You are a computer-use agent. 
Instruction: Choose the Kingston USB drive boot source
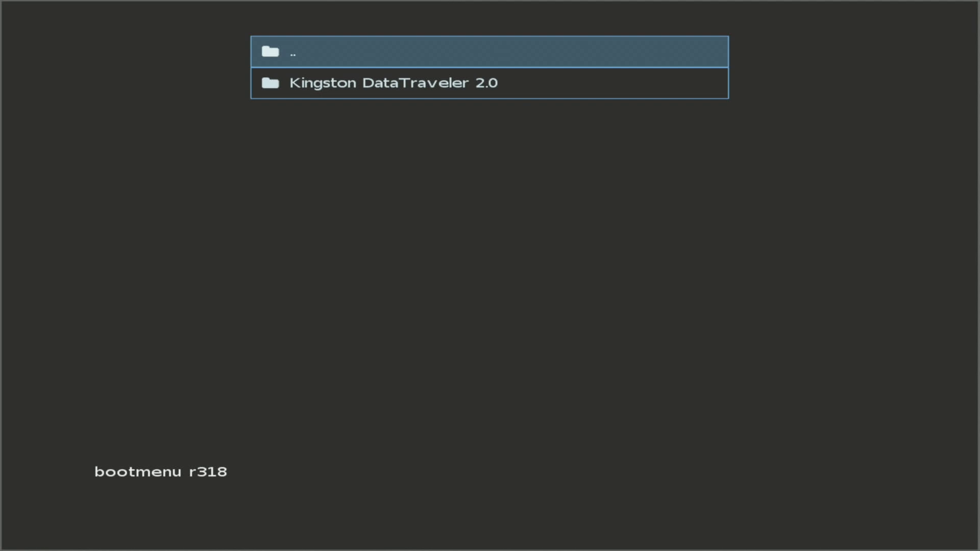[393, 83]
